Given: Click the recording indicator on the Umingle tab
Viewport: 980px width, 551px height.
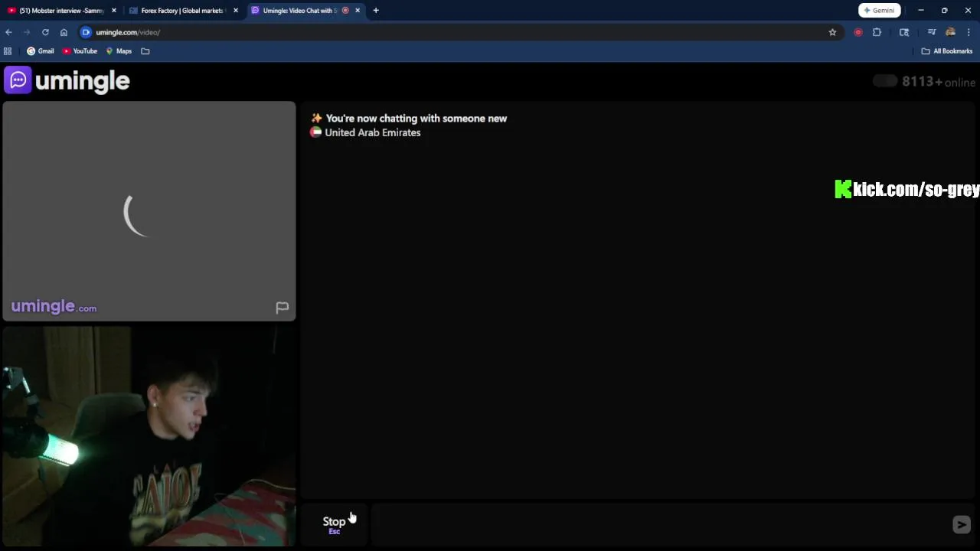Looking at the screenshot, I should pyautogui.click(x=345, y=11).
